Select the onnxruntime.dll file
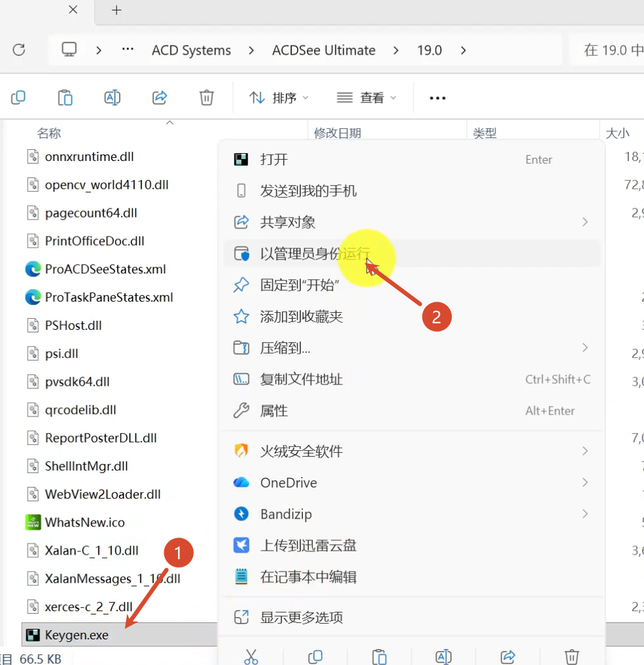Image resolution: width=644 pixels, height=665 pixels. click(89, 156)
